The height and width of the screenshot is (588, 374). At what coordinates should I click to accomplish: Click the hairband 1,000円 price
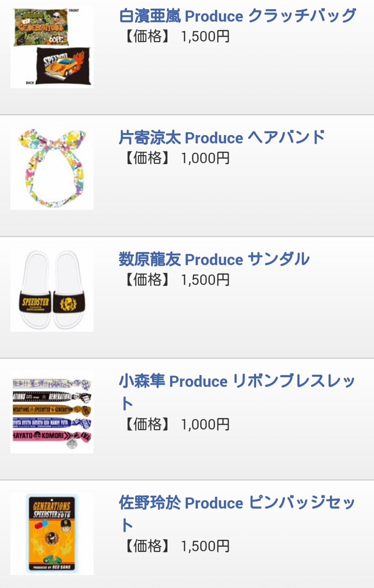pyautogui.click(x=205, y=158)
